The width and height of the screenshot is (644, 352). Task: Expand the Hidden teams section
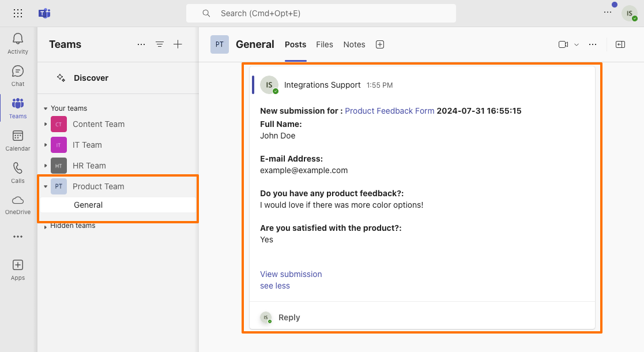pos(46,227)
